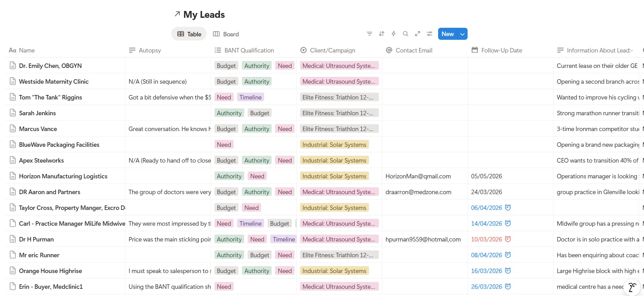This screenshot has height=296, width=644.
Task: Click empty Autopsy cell for Mr eric Runner
Action: pos(168,255)
